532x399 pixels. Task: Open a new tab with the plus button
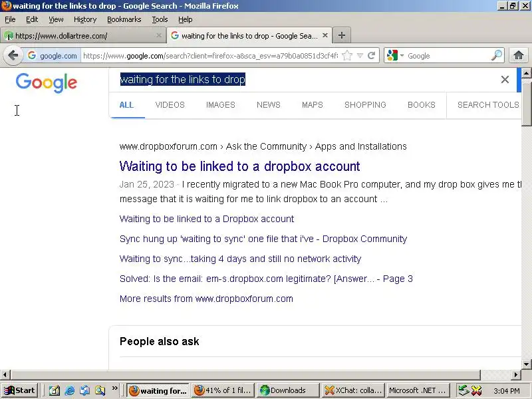pyautogui.click(x=342, y=35)
